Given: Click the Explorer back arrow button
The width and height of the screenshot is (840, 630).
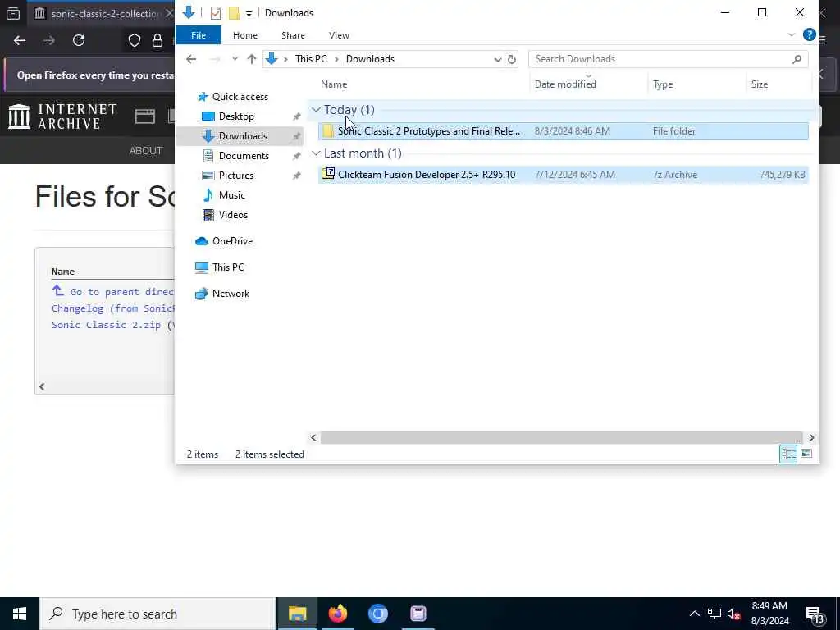Looking at the screenshot, I should click(x=191, y=59).
